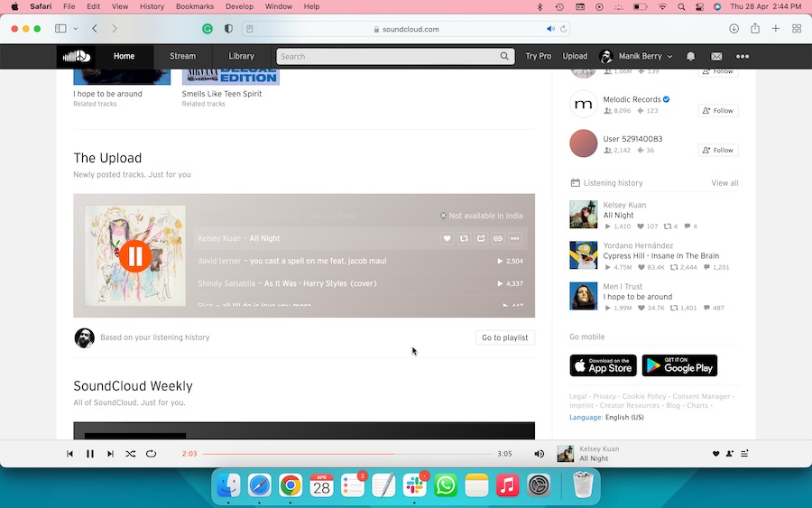This screenshot has height=508, width=812.
Task: Follow Melodic Records
Action: [x=718, y=111]
